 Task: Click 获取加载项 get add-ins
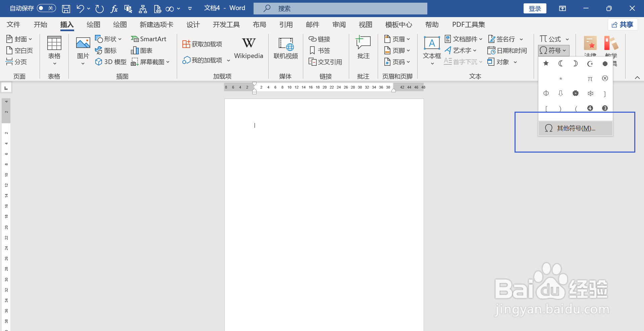202,44
